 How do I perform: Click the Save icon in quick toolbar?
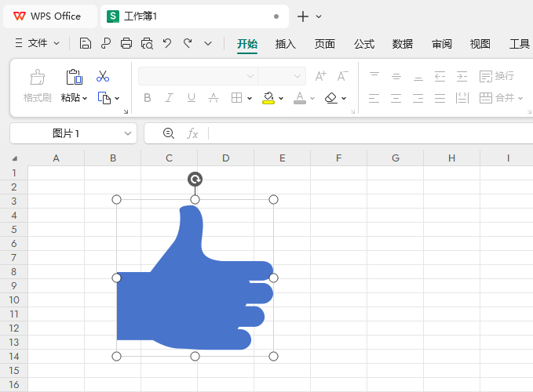tap(86, 43)
